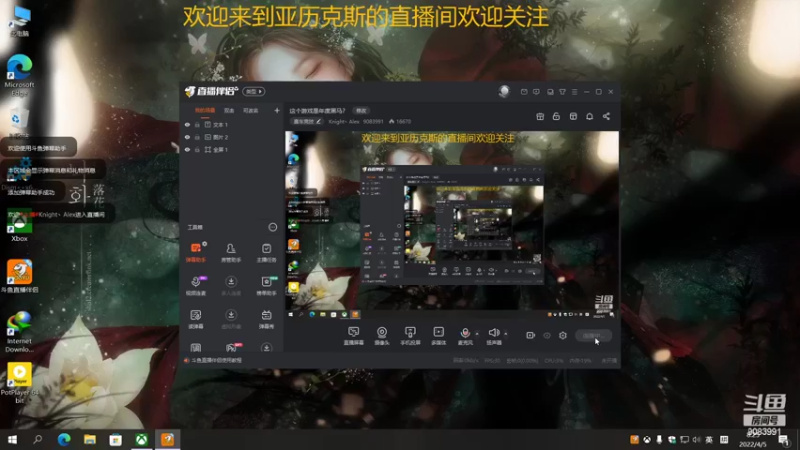Open 斗鱼直播伴侣使用教程 tutorial link

[217, 360]
